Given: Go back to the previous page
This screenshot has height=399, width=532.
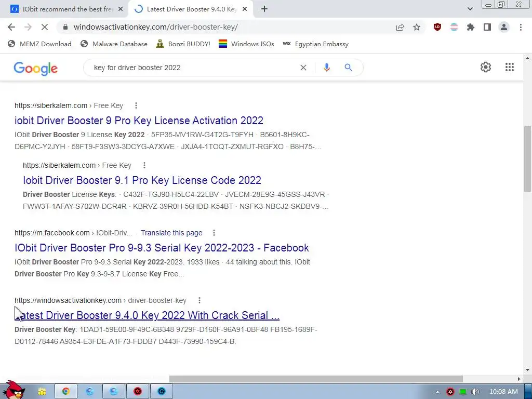Looking at the screenshot, I should 11,27.
